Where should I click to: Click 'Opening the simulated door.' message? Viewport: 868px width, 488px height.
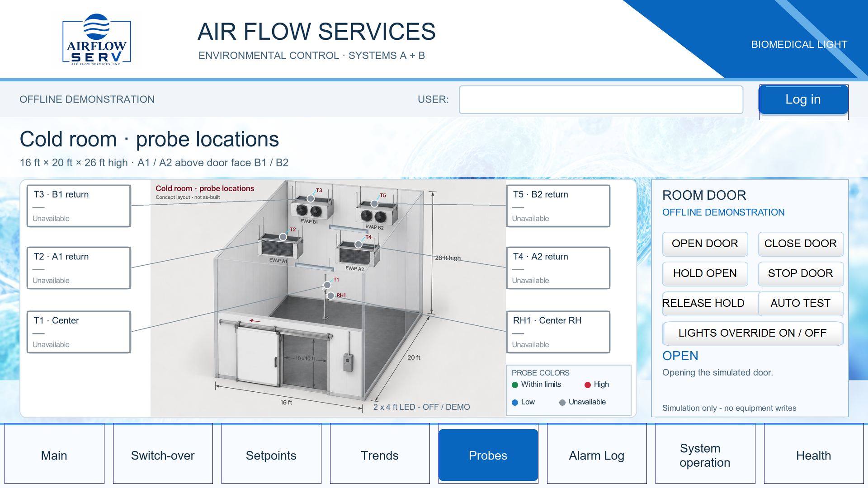pos(717,373)
